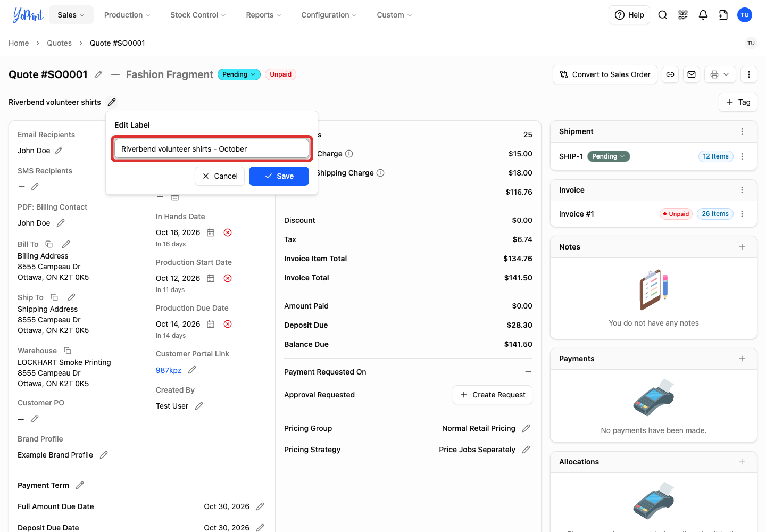766x532 pixels.
Task: Copy the Bill To address
Action: coord(49,244)
